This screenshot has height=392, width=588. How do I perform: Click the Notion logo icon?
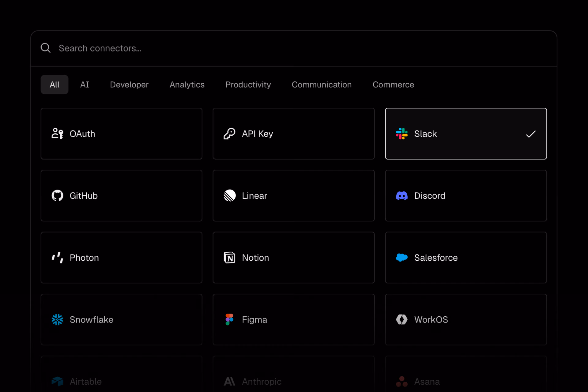(229, 258)
